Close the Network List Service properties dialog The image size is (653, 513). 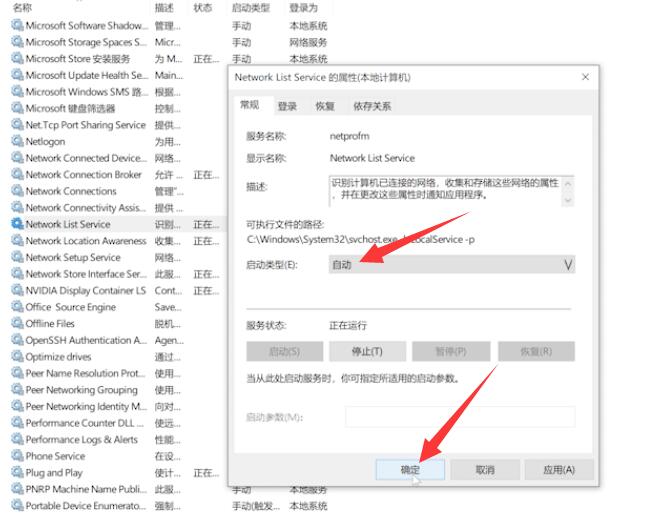585,77
